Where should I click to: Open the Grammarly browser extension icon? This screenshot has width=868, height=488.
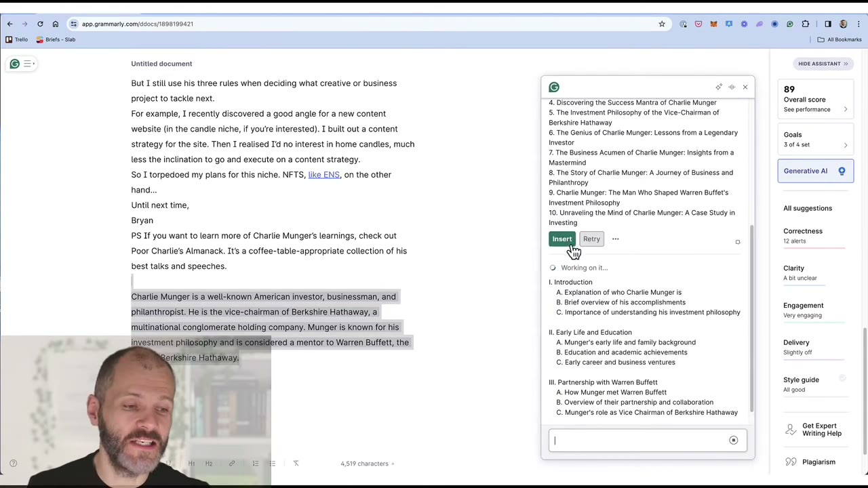(x=790, y=24)
